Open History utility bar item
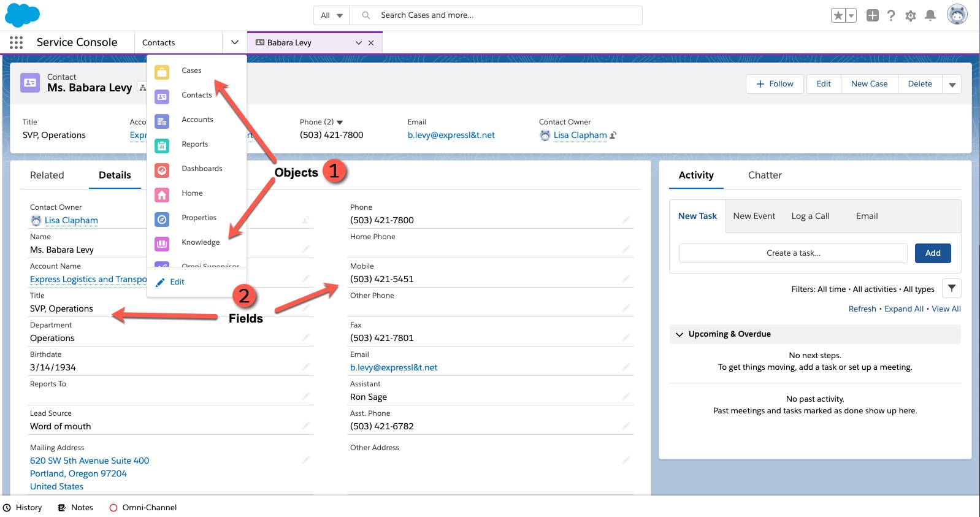980x517 pixels. (x=22, y=507)
